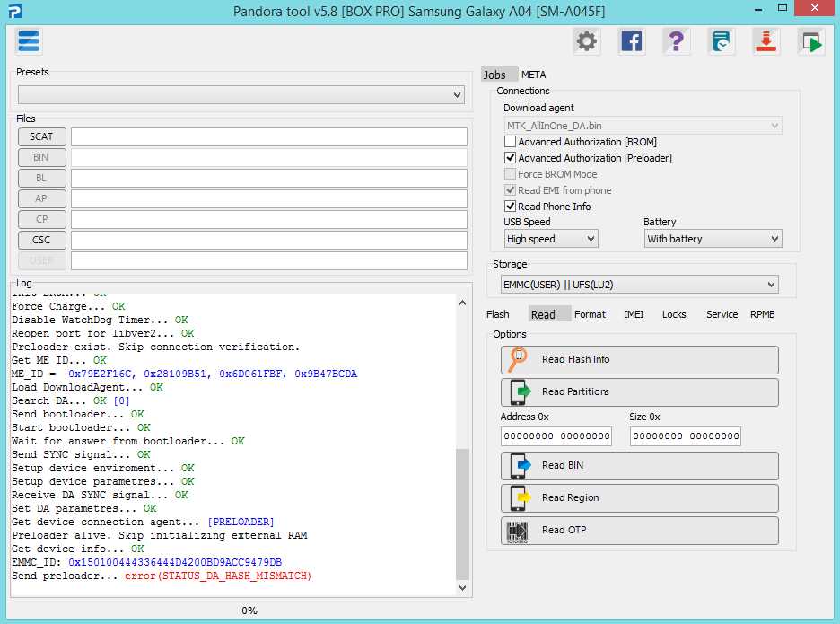Expand the Presets dropdown
840x624 pixels.
241,95
